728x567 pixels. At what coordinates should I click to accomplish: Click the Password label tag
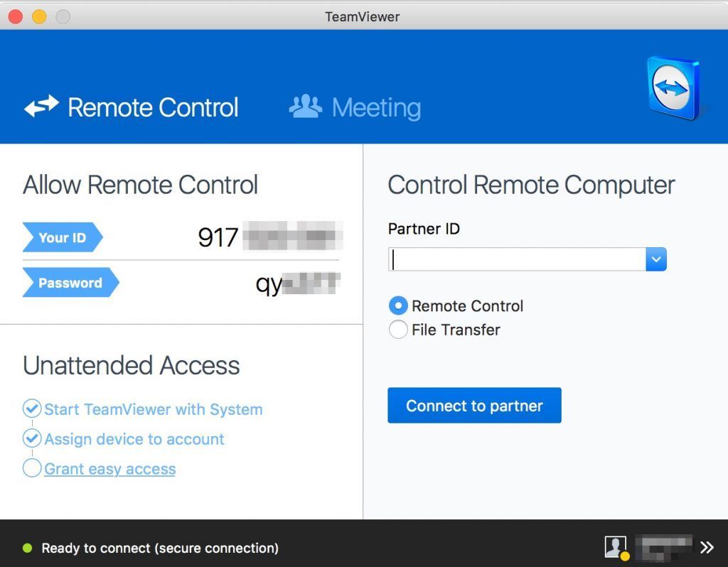point(70,283)
